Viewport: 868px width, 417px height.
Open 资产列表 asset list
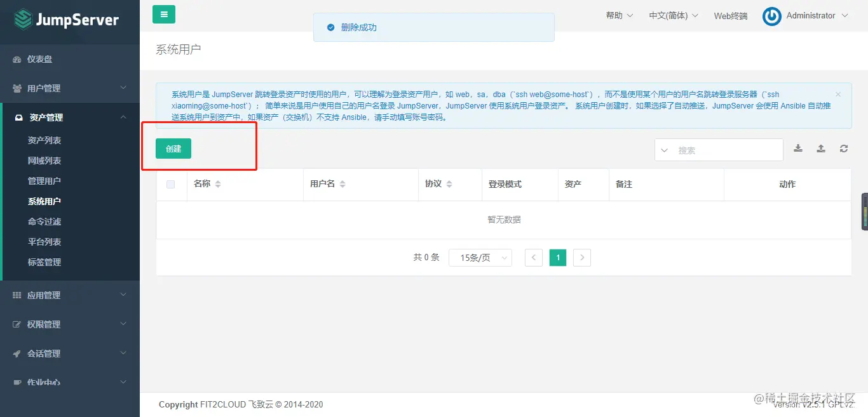(x=44, y=140)
